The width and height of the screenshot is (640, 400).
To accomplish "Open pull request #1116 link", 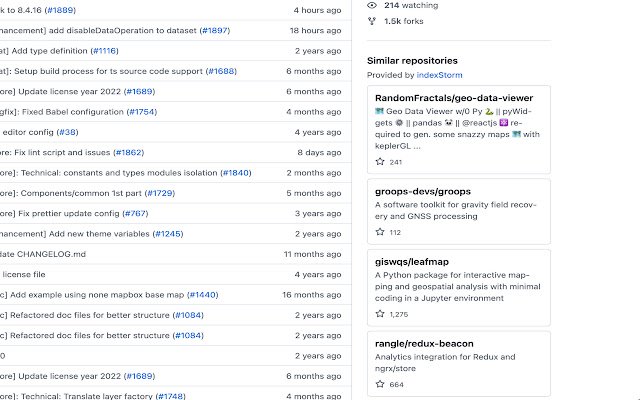I will pyautogui.click(x=104, y=51).
